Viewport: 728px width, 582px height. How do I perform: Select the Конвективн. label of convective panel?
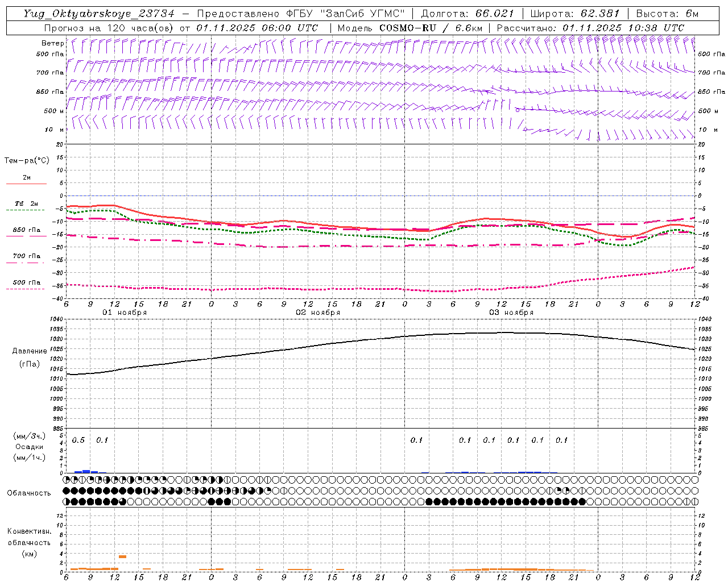tap(29, 531)
